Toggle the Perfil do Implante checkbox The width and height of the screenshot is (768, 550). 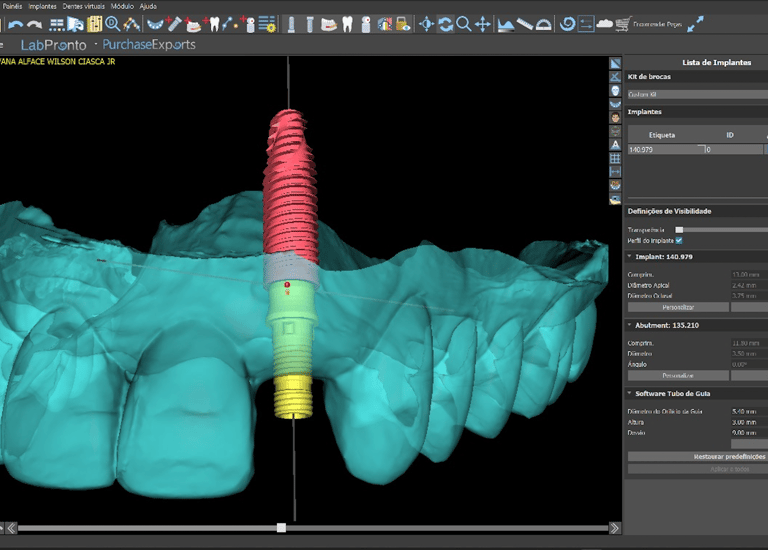pyautogui.click(x=679, y=240)
